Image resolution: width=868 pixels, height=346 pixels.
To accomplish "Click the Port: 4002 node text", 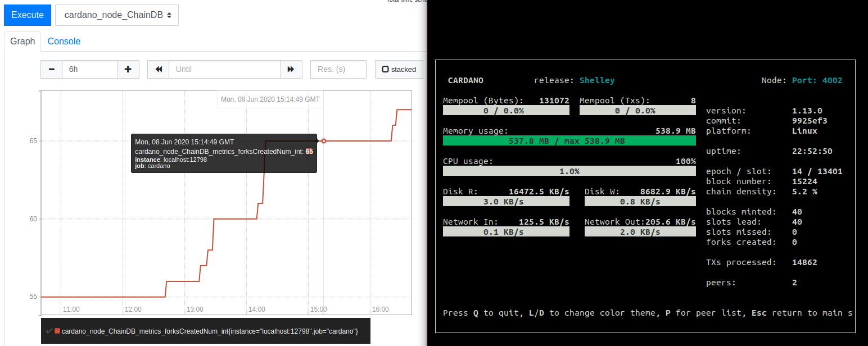I will click(817, 80).
